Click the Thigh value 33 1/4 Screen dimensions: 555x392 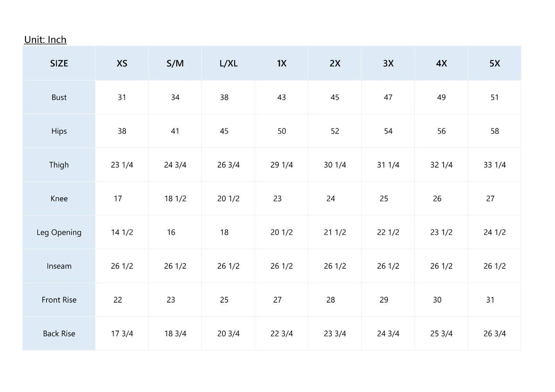(495, 165)
